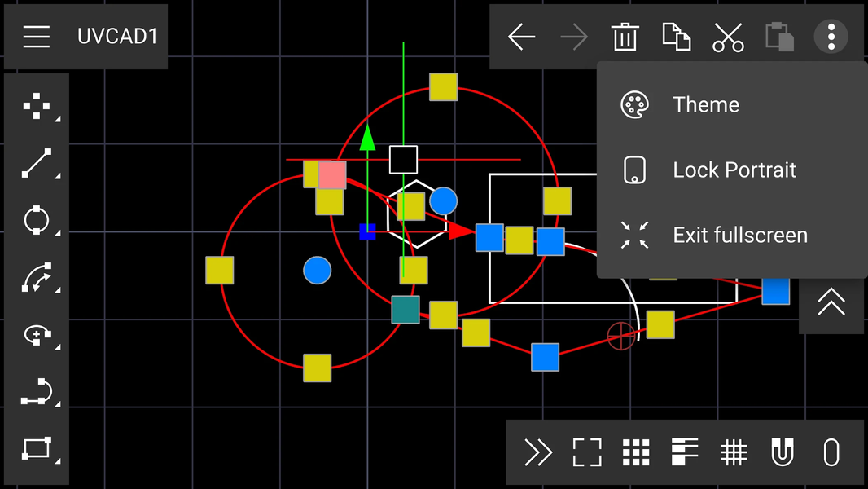Select the Circle drawing tool

coord(37,221)
